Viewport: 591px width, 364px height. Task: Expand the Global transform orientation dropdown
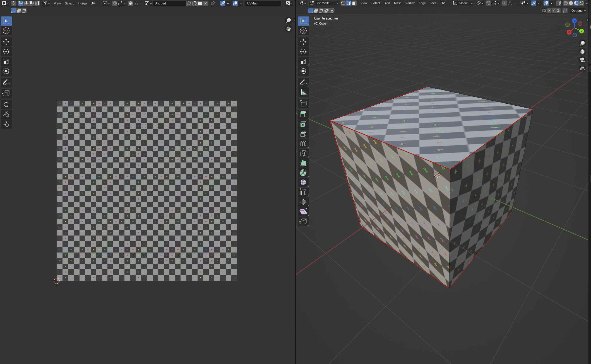point(463,3)
